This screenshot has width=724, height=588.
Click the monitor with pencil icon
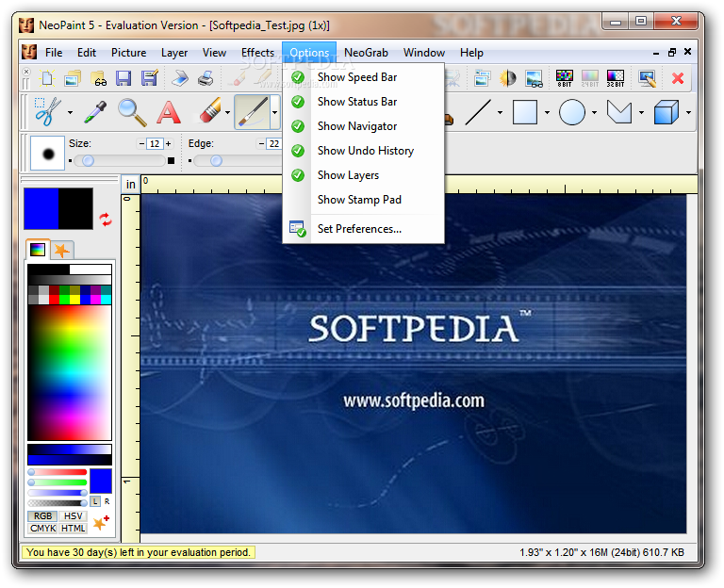click(x=647, y=78)
